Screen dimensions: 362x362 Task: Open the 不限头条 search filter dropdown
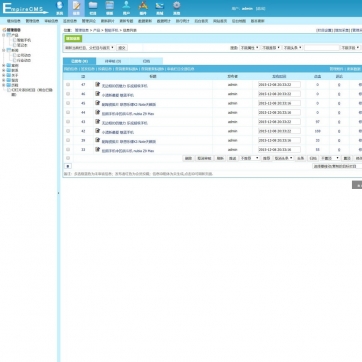click(x=293, y=48)
